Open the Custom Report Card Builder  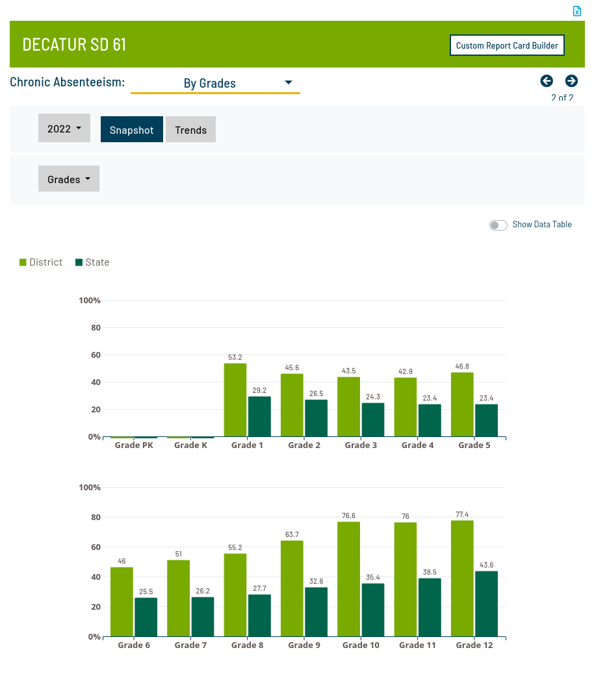[507, 45]
